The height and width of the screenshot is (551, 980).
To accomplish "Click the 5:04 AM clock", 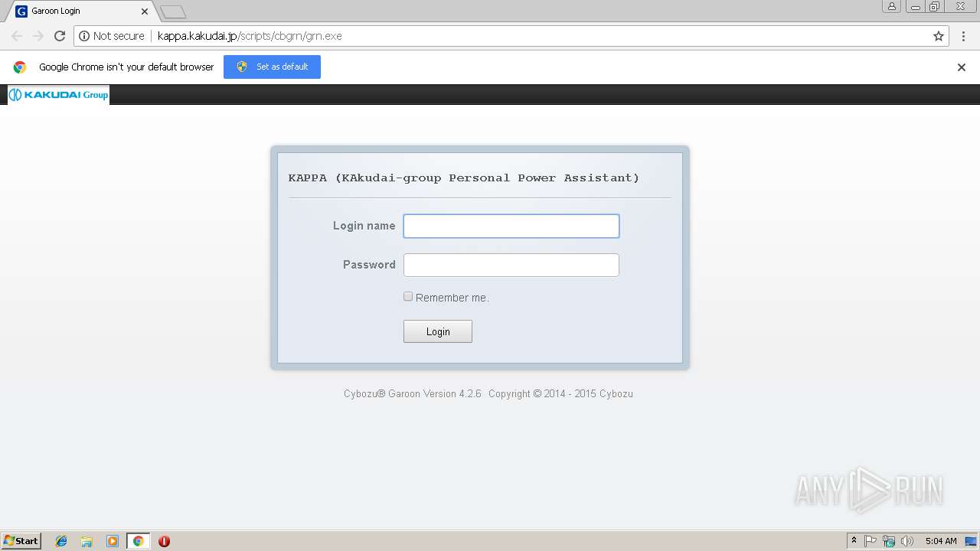I will 941,541.
